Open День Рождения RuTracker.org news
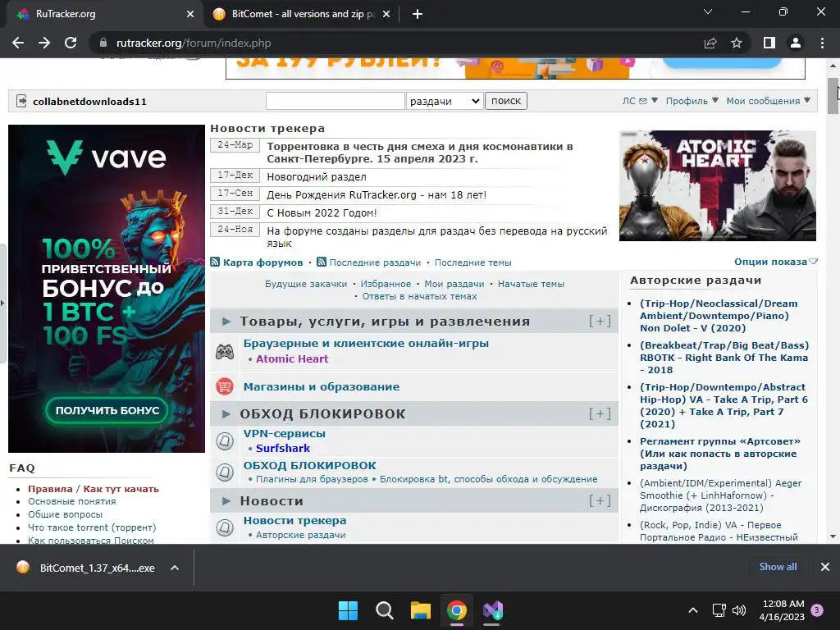Screen dimensions: 840x630 (376, 195)
